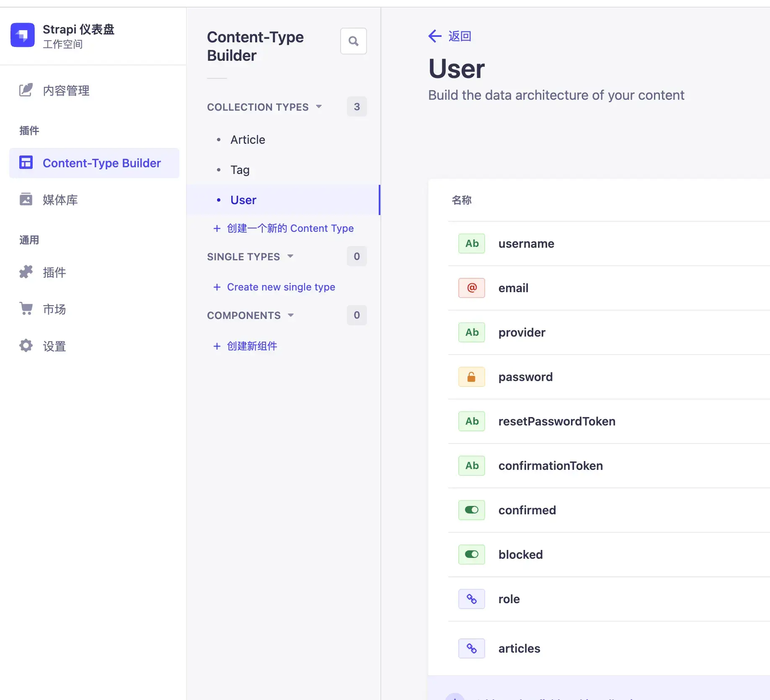This screenshot has height=700, width=770.
Task: Select the Article collection type
Action: [x=248, y=140]
